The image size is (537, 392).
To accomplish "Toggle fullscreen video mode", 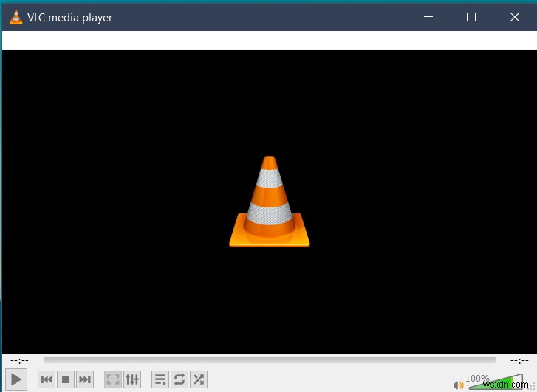I will pyautogui.click(x=113, y=379).
